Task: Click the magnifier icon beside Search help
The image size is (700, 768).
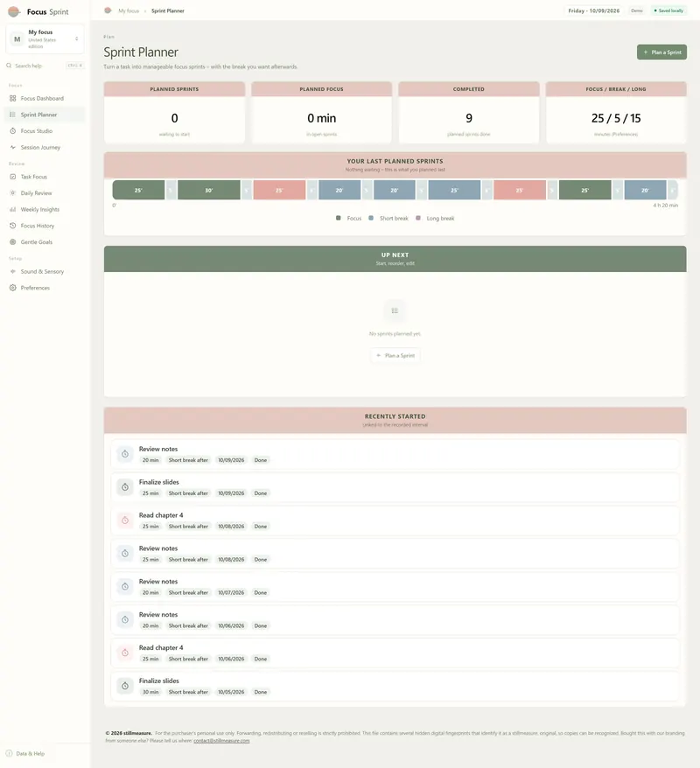Action: [x=9, y=66]
